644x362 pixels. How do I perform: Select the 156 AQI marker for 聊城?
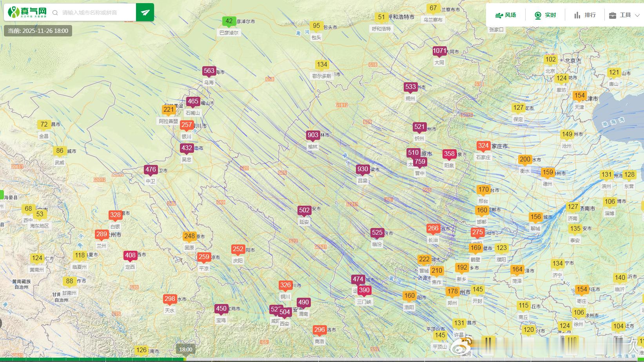point(535,217)
